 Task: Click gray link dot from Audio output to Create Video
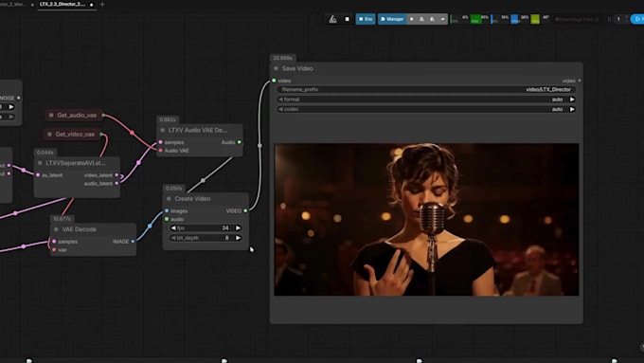(x=203, y=180)
